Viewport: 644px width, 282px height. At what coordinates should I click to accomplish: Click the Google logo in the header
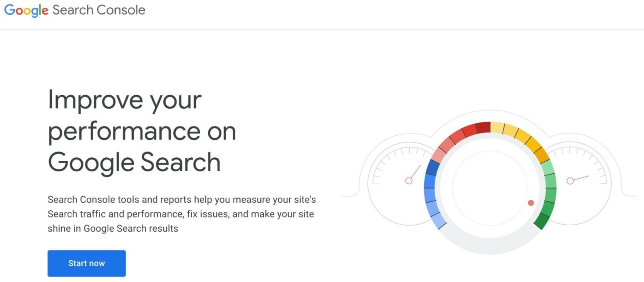pos(26,10)
